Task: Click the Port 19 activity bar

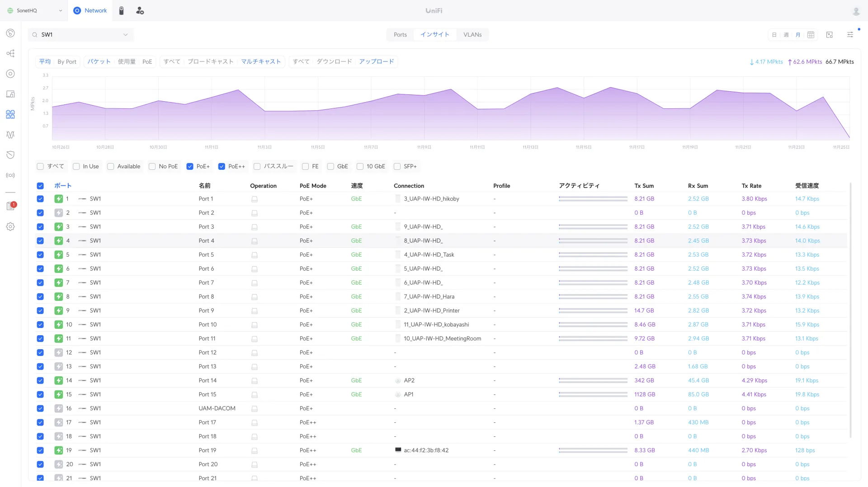Action: point(593,450)
